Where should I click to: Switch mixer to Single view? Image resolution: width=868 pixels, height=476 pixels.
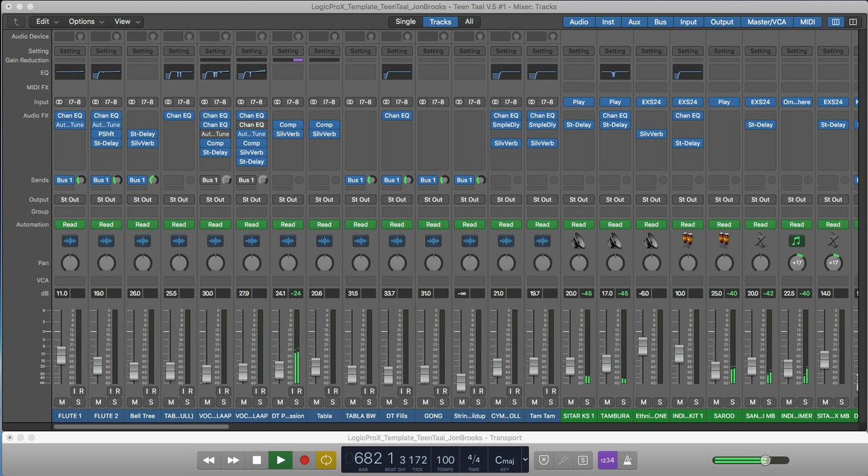coord(406,22)
